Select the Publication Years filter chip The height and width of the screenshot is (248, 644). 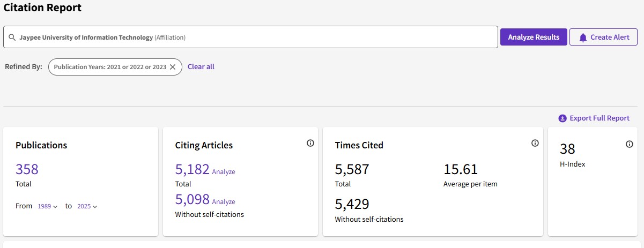click(x=110, y=67)
